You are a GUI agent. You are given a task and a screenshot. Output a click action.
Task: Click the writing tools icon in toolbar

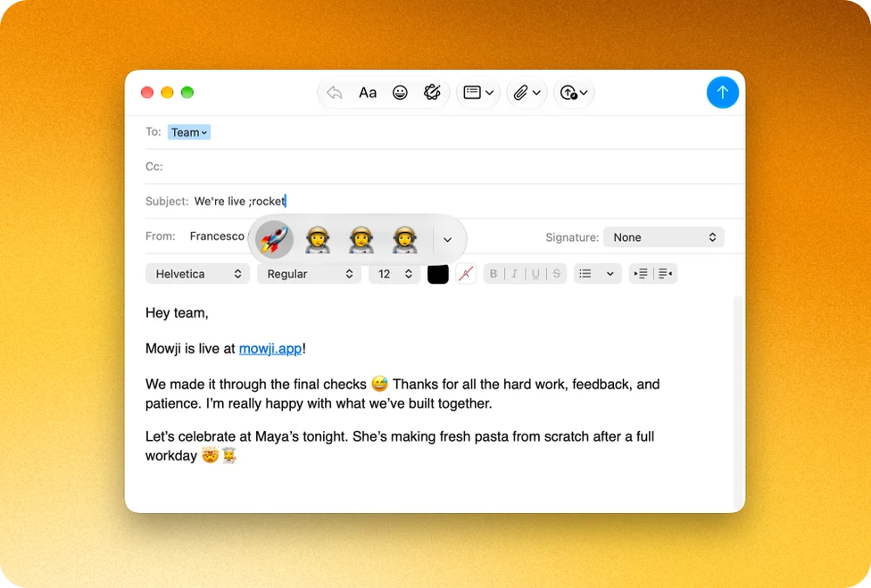[x=432, y=92]
